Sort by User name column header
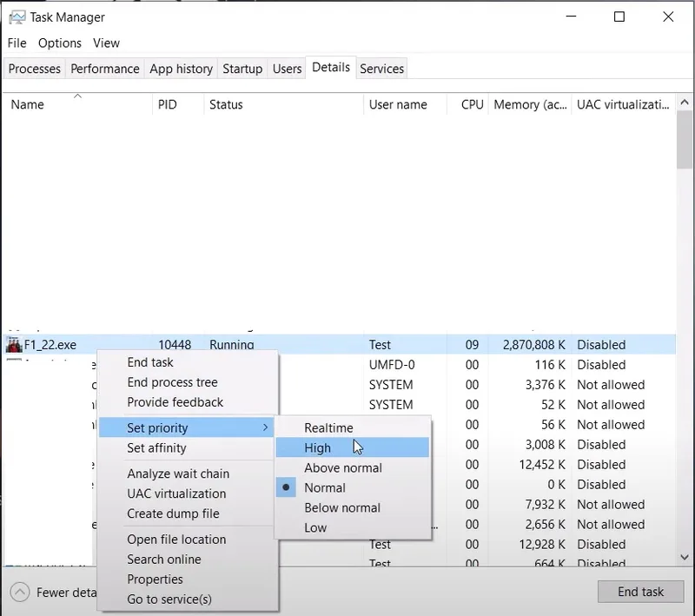Image resolution: width=695 pixels, height=616 pixels. [405, 104]
